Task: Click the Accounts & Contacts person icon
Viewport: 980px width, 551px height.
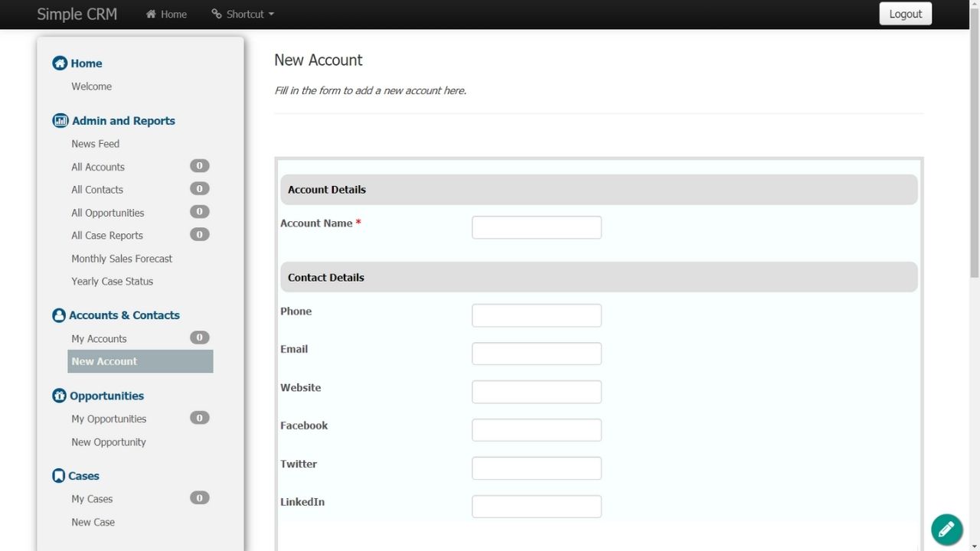Action: pyautogui.click(x=59, y=315)
